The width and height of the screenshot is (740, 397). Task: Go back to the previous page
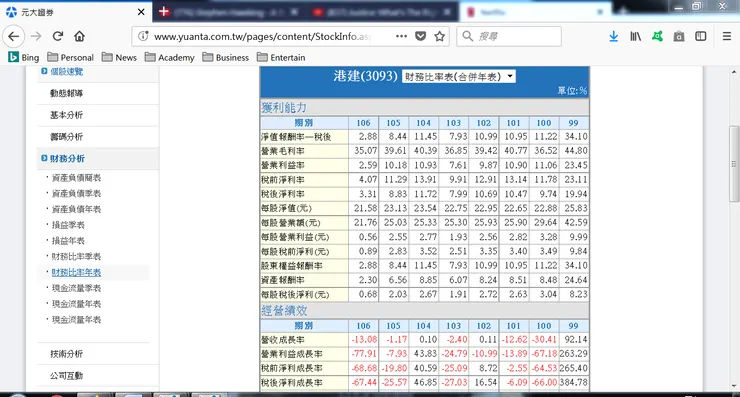[x=14, y=36]
